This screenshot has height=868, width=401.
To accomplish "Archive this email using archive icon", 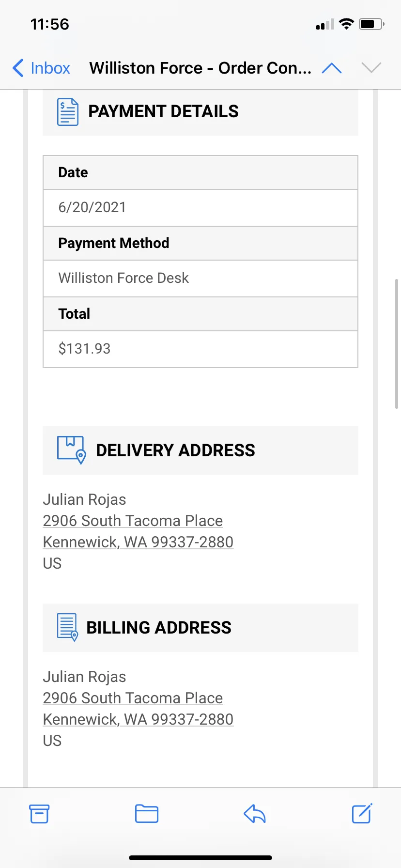I will click(x=39, y=813).
